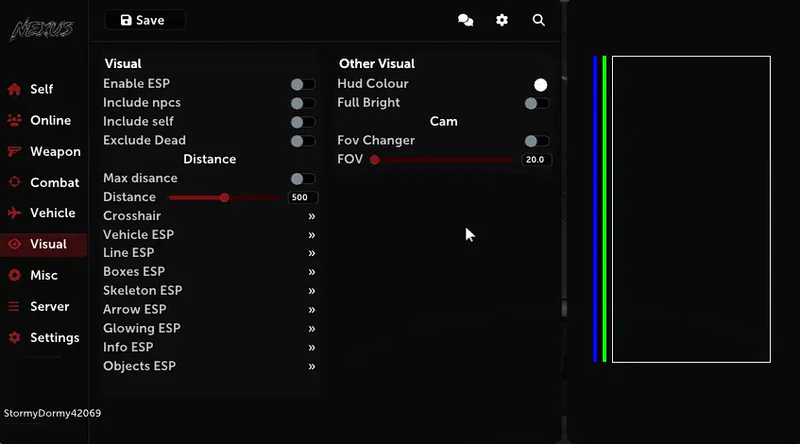800x444 pixels.
Task: Expand the Skeleton ESP options
Action: click(312, 291)
